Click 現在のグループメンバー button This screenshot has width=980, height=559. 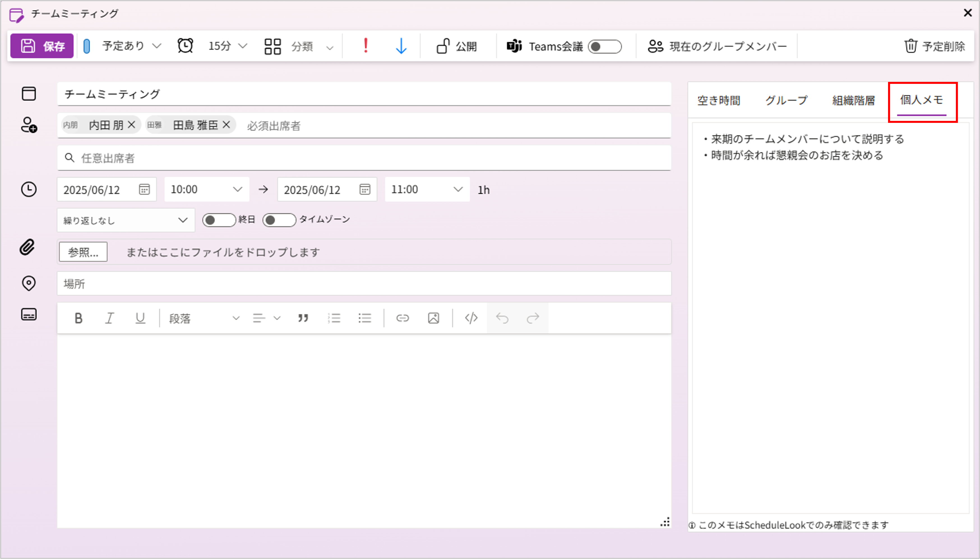(717, 47)
